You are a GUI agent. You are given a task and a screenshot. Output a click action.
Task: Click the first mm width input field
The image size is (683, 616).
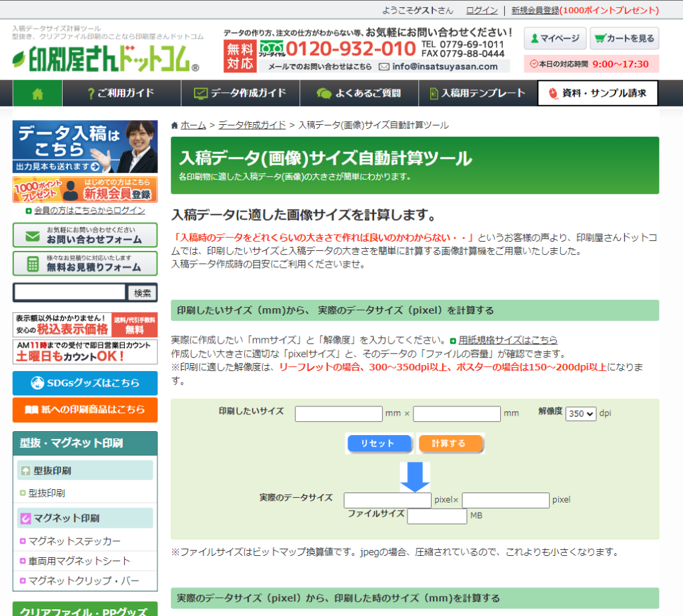[339, 414]
